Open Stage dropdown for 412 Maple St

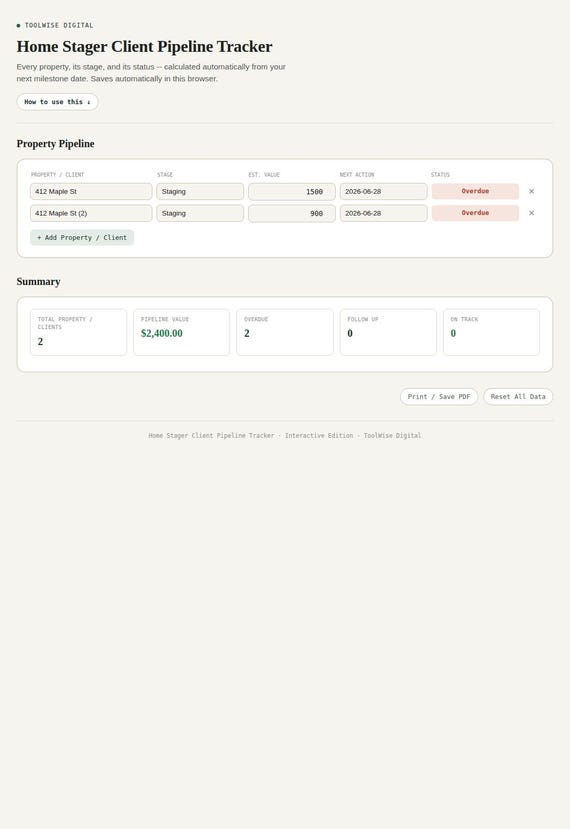[x=200, y=191]
